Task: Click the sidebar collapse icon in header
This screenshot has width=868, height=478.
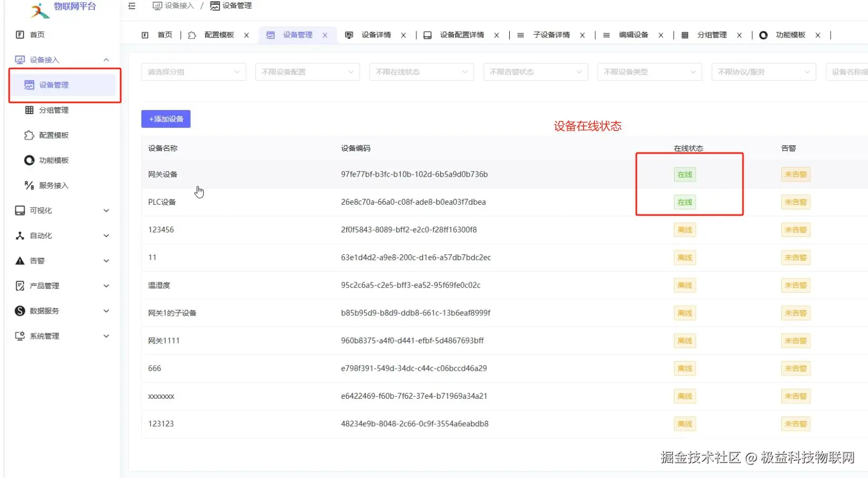Action: pyautogui.click(x=132, y=6)
